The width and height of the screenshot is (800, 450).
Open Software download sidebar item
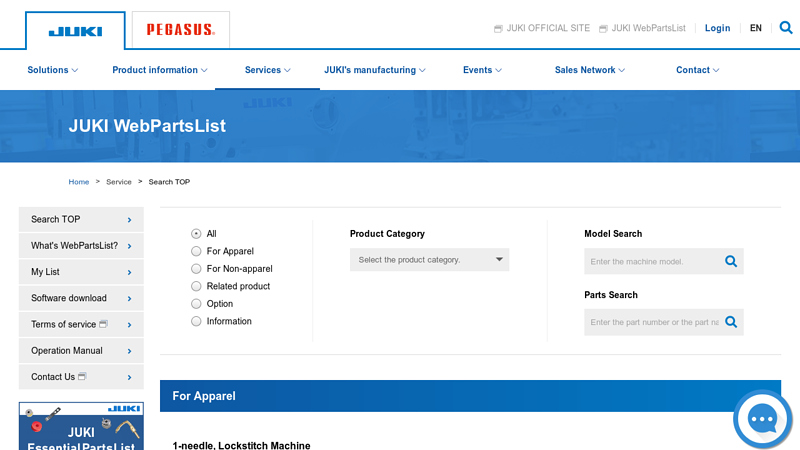(81, 298)
